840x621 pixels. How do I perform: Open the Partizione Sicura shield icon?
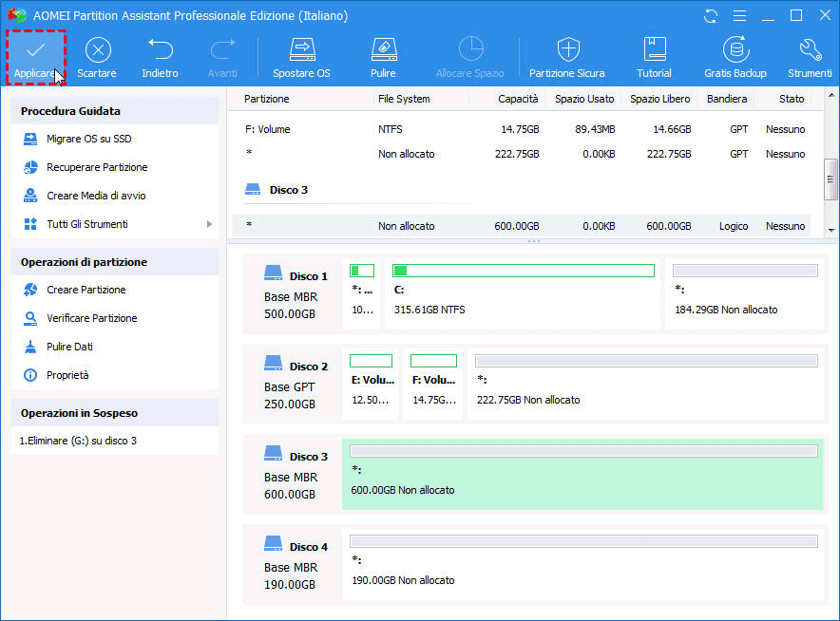pyautogui.click(x=567, y=50)
